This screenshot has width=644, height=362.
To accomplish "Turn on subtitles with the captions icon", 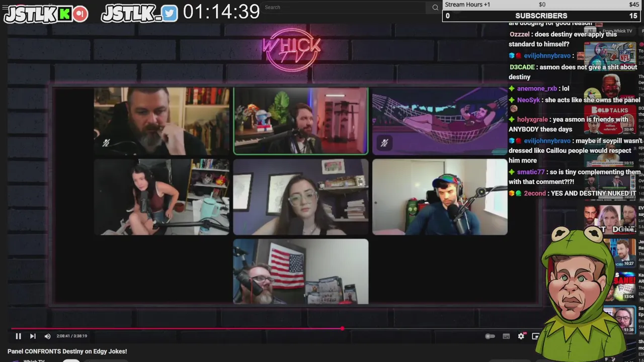I will click(506, 336).
